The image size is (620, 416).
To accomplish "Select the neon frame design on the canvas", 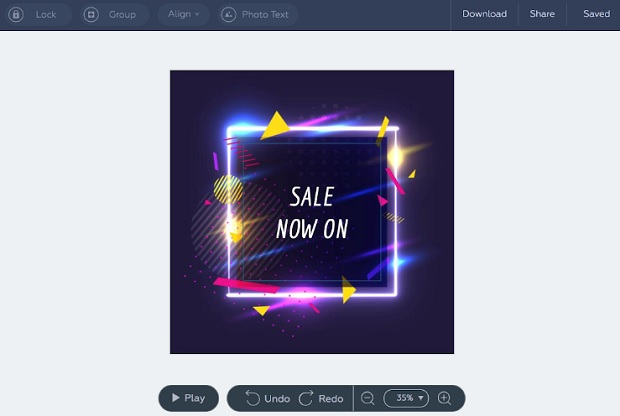I will tap(312, 212).
